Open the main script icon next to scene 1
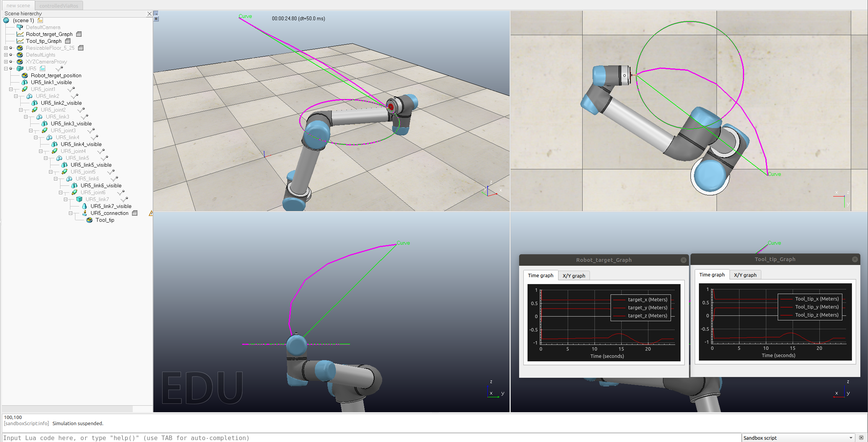The image size is (868, 442). (x=40, y=20)
